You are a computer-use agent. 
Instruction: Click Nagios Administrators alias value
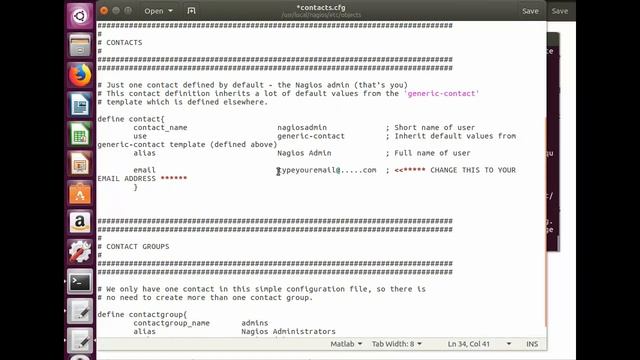pyautogui.click(x=288, y=331)
